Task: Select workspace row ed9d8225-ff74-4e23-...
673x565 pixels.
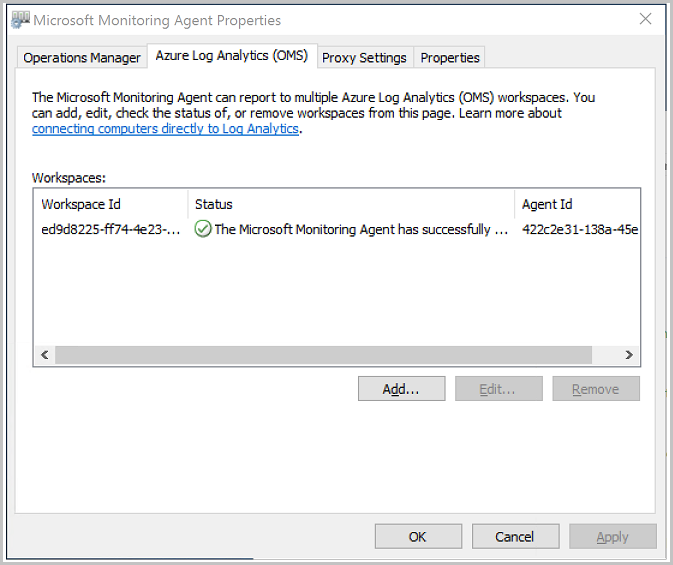Action: [336, 229]
